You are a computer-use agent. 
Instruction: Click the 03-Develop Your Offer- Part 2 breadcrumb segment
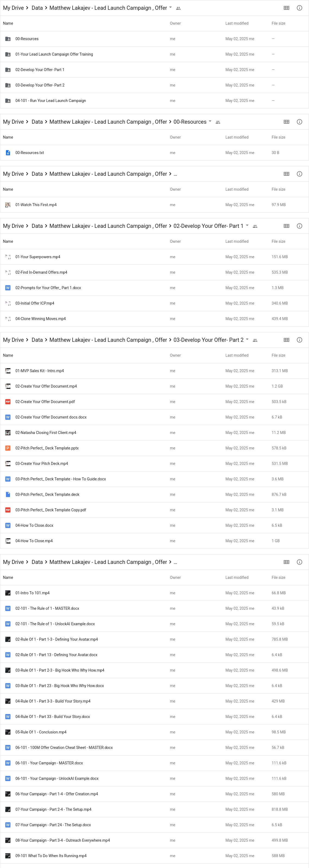[x=208, y=340]
